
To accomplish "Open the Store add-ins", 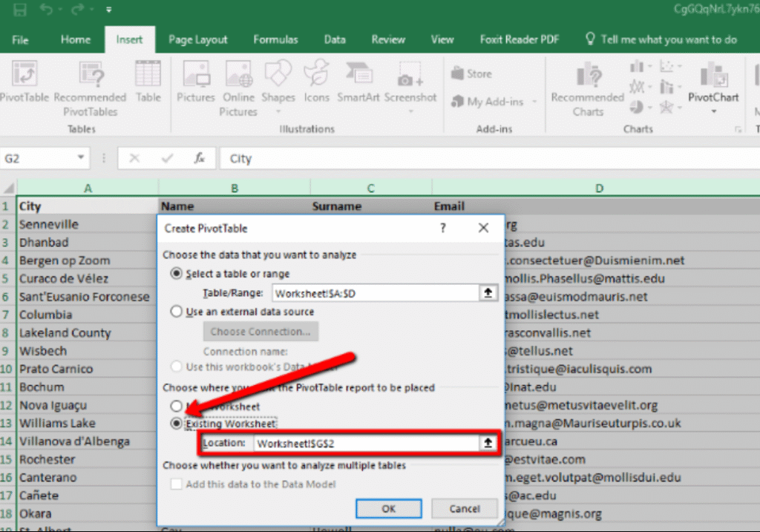I will pyautogui.click(x=471, y=73).
